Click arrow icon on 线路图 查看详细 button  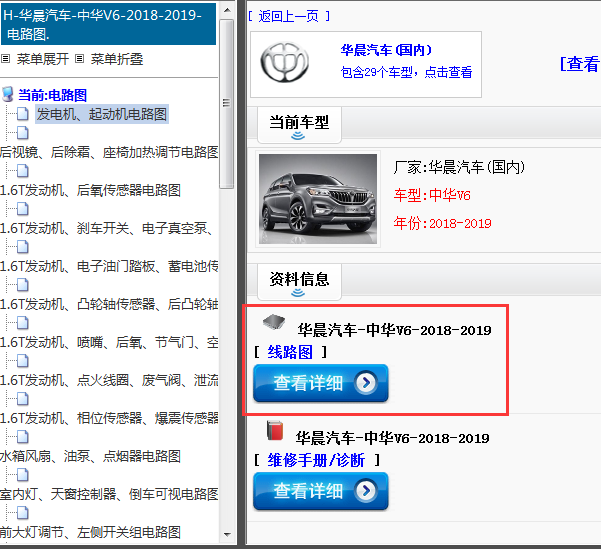point(366,382)
